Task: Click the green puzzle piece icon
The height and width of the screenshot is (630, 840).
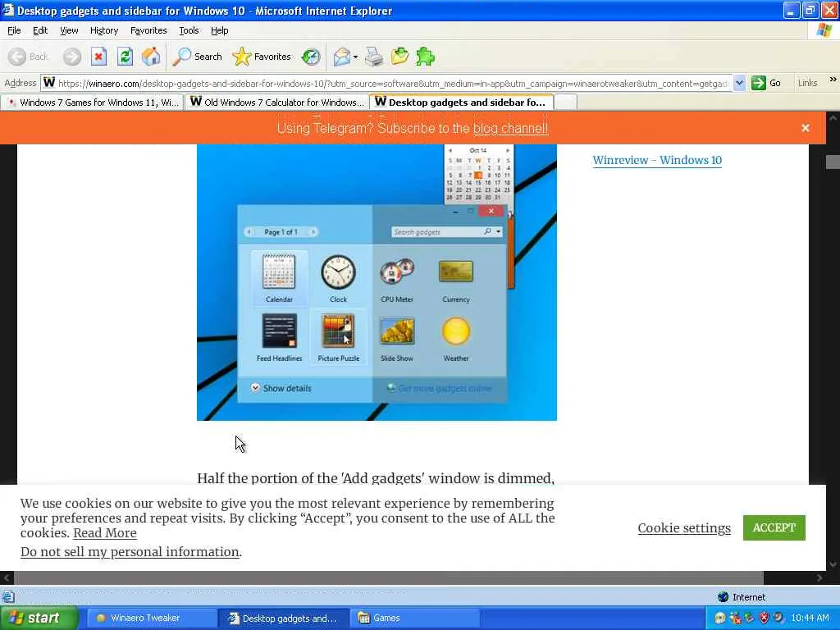Action: tap(426, 57)
